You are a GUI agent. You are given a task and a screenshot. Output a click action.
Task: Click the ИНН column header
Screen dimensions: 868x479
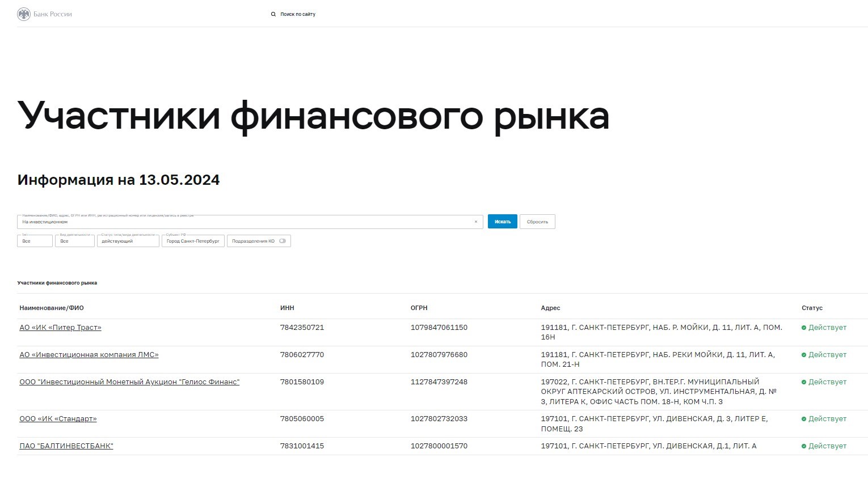pyautogui.click(x=287, y=308)
